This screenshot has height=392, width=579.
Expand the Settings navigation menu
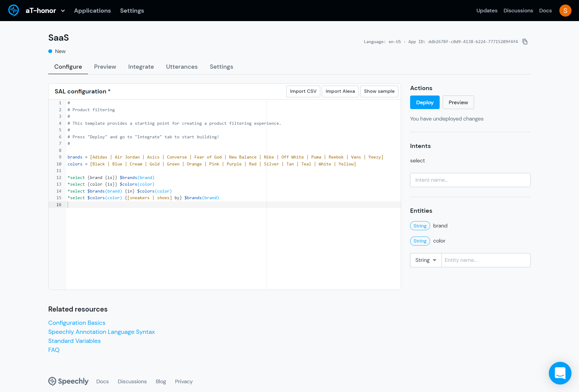point(132,11)
